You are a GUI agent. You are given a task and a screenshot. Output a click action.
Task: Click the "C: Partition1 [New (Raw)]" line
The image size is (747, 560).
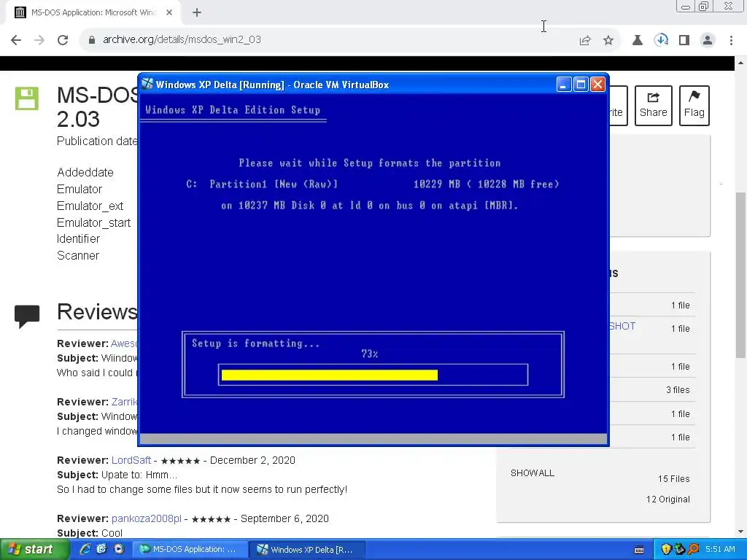pos(262,184)
